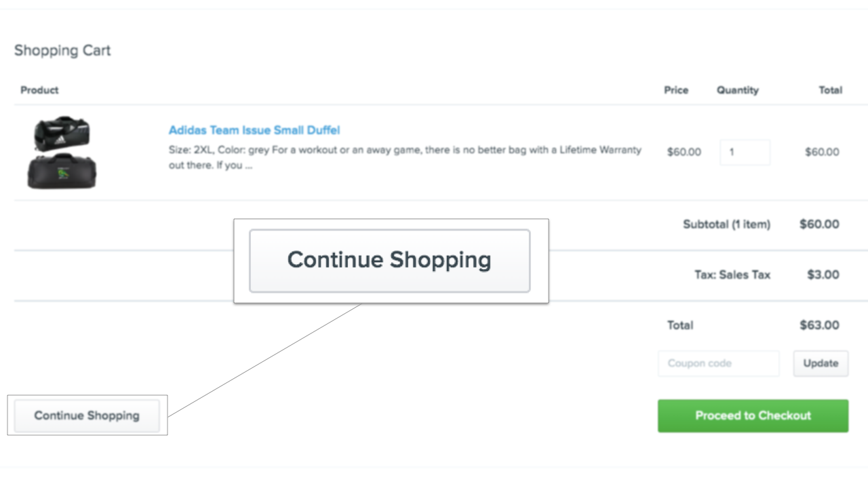Screen dimensions: 868x488
Task: Click the product description text
Action: point(405,157)
